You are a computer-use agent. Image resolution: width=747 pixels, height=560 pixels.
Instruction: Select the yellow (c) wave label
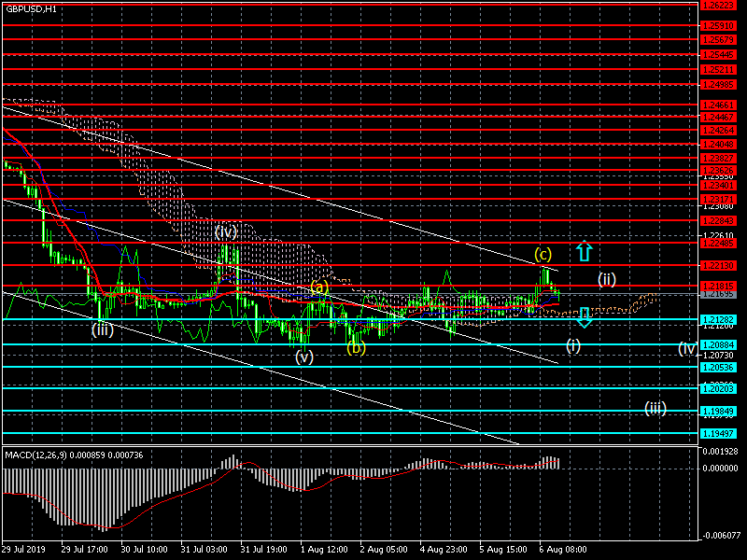543,254
